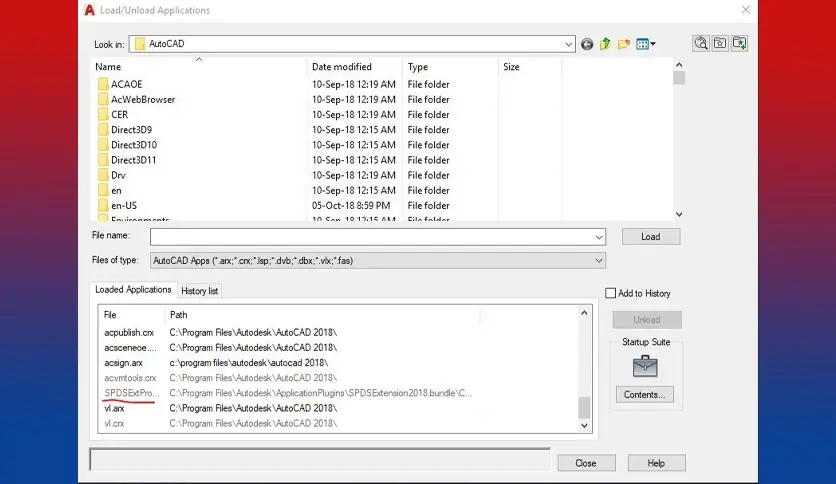Click the Load button
The image size is (836, 484).
pos(650,237)
